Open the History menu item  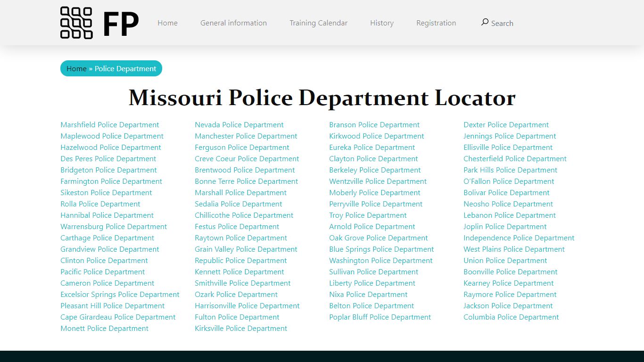[x=382, y=23]
